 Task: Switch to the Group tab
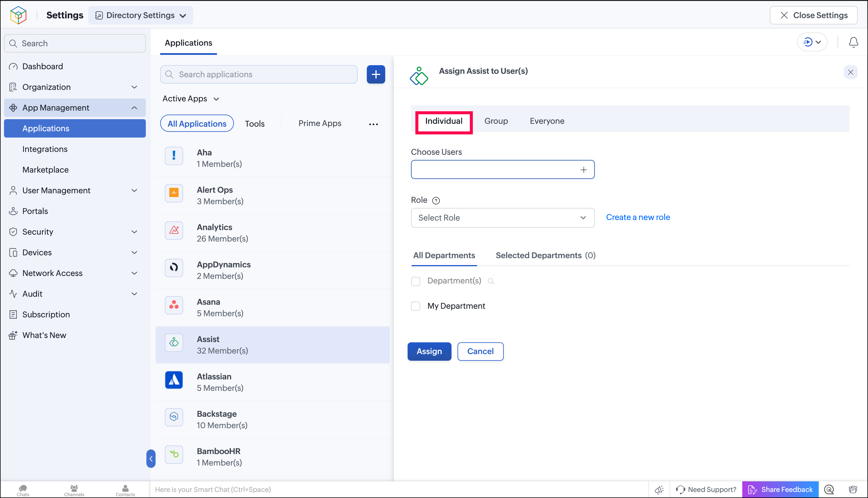496,121
